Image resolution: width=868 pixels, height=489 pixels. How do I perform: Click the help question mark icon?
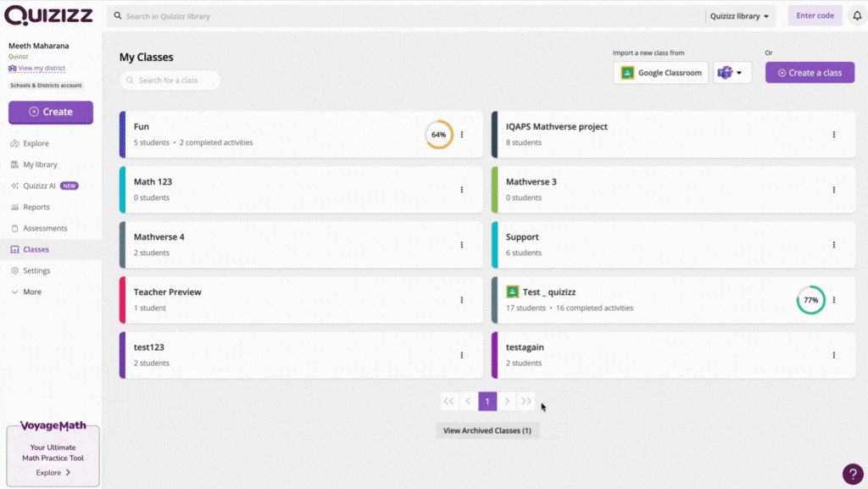click(x=853, y=474)
